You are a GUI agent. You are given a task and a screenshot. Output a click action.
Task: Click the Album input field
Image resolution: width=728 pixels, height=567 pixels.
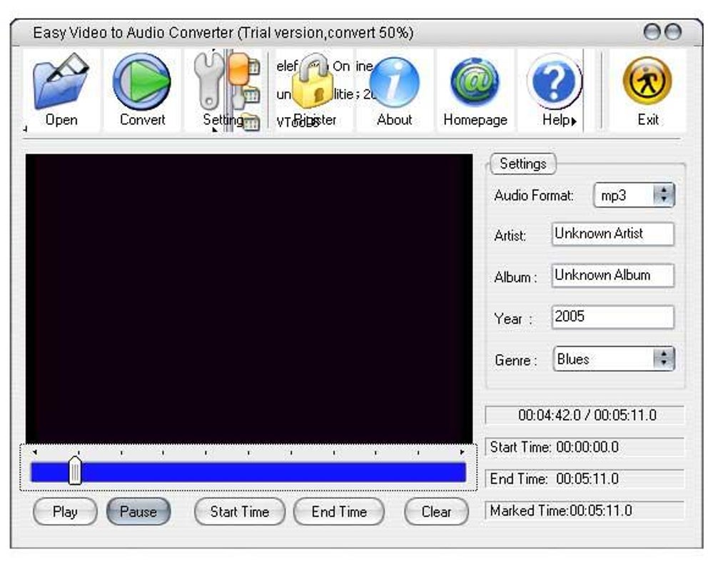[613, 276]
